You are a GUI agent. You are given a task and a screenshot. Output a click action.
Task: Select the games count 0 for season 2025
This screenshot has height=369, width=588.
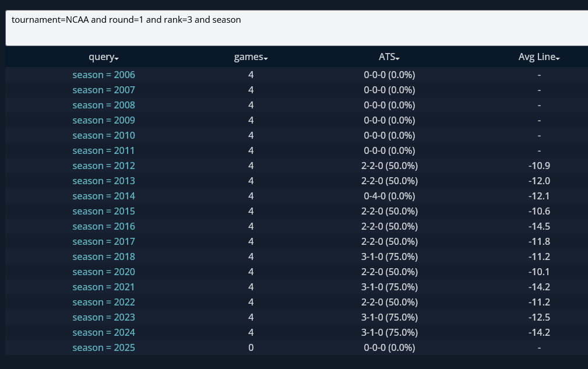coord(251,347)
